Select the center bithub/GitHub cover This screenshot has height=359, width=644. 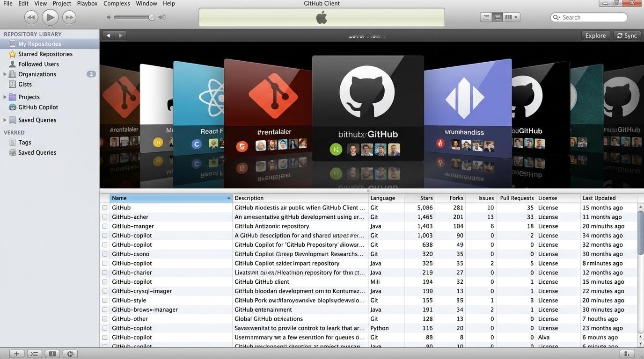pyautogui.click(x=368, y=108)
